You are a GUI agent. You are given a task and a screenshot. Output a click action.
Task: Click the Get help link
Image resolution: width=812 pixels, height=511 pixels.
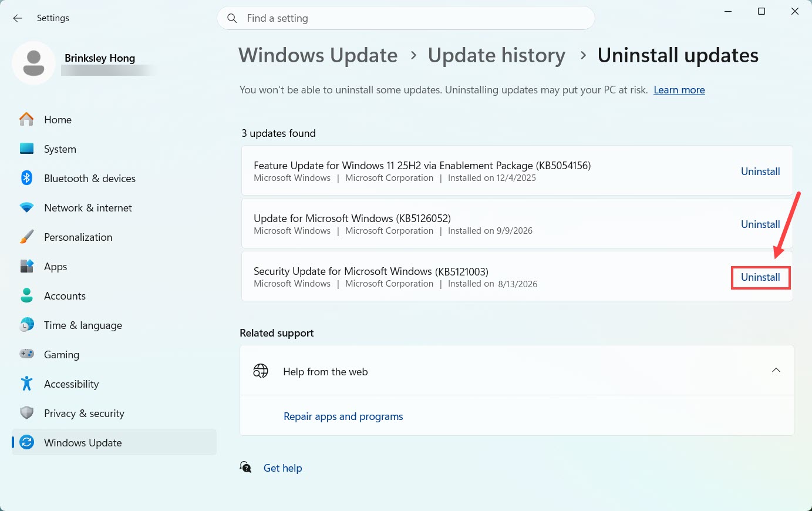(x=283, y=468)
